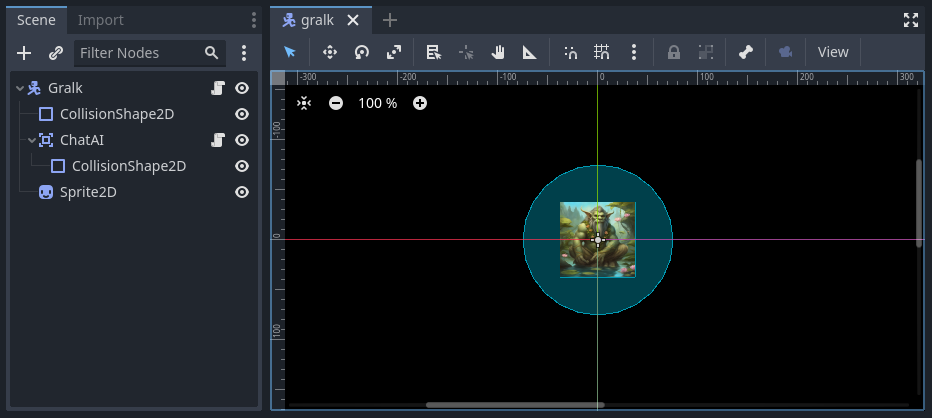The image size is (932, 418).
Task: Click the add new node plus icon
Action: point(24,52)
